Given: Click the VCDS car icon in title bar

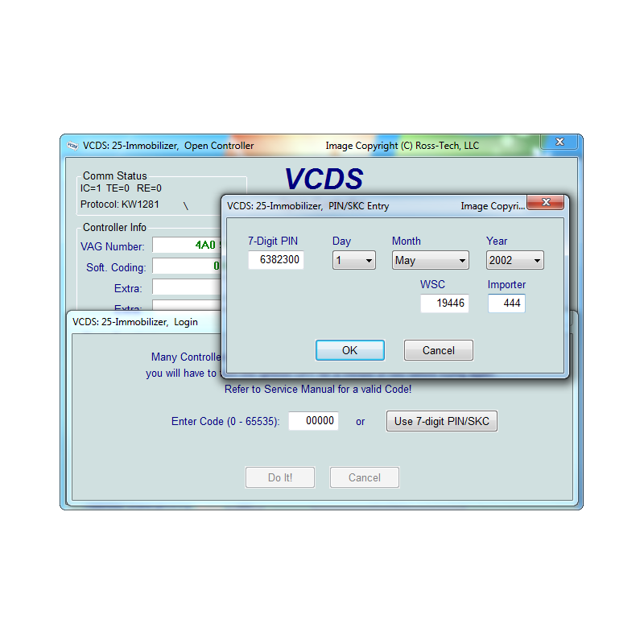Looking at the screenshot, I should click(x=73, y=145).
